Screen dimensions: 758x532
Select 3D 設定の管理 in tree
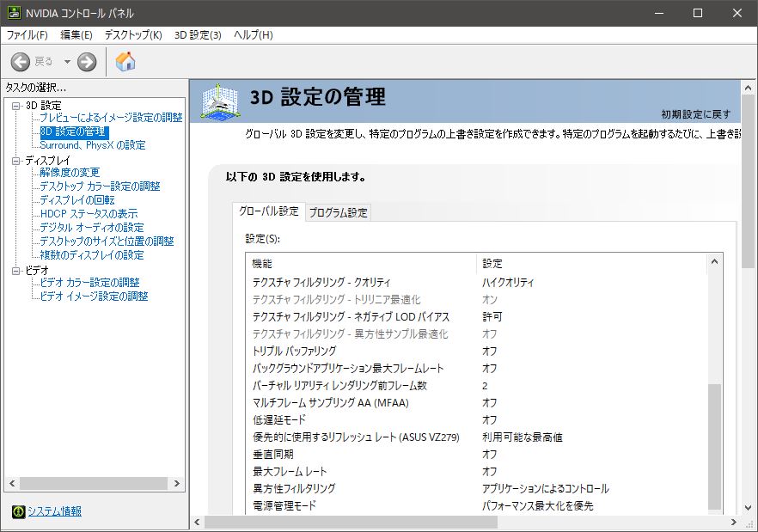click(75, 131)
